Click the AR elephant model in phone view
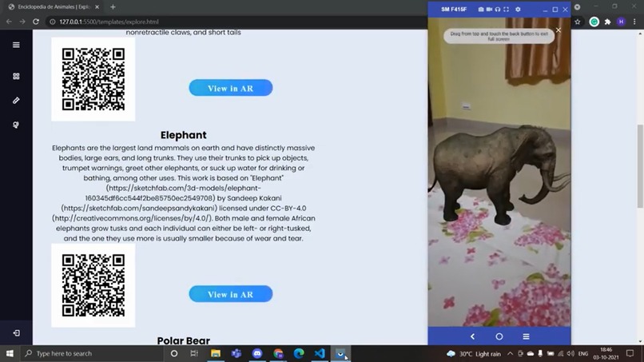The image size is (644, 362). pos(499,175)
